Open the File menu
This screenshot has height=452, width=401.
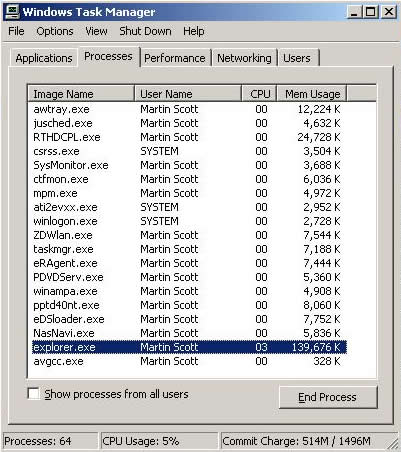(16, 31)
